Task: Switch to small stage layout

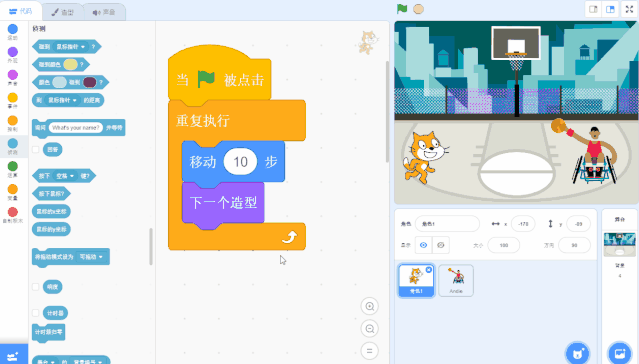Action: 593,9
